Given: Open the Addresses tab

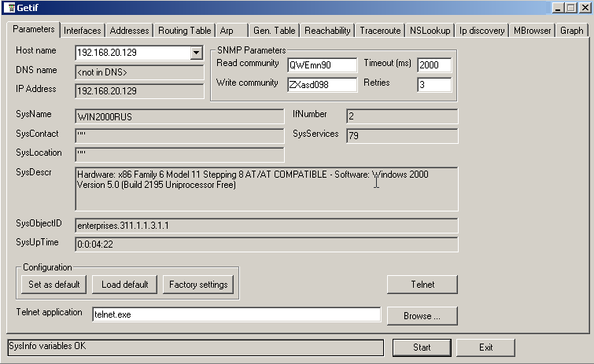Looking at the screenshot, I should [129, 31].
